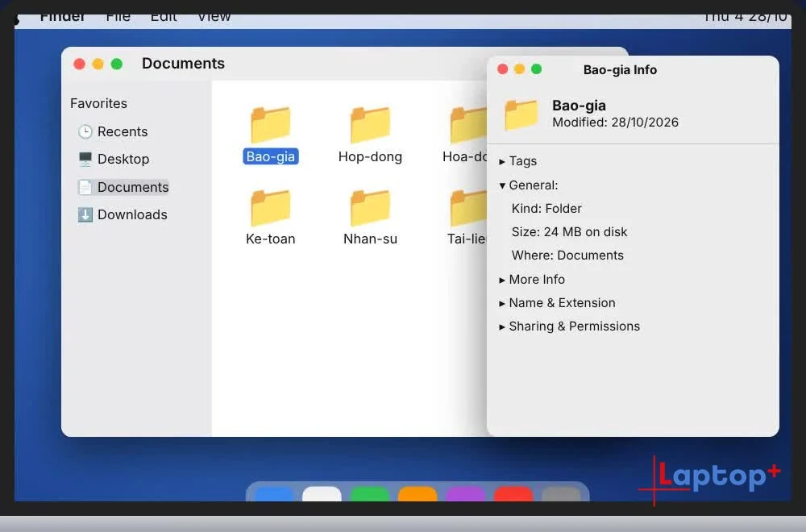This screenshot has width=806, height=532.
Task: Expand the Name & Extension section
Action: pyautogui.click(x=502, y=303)
